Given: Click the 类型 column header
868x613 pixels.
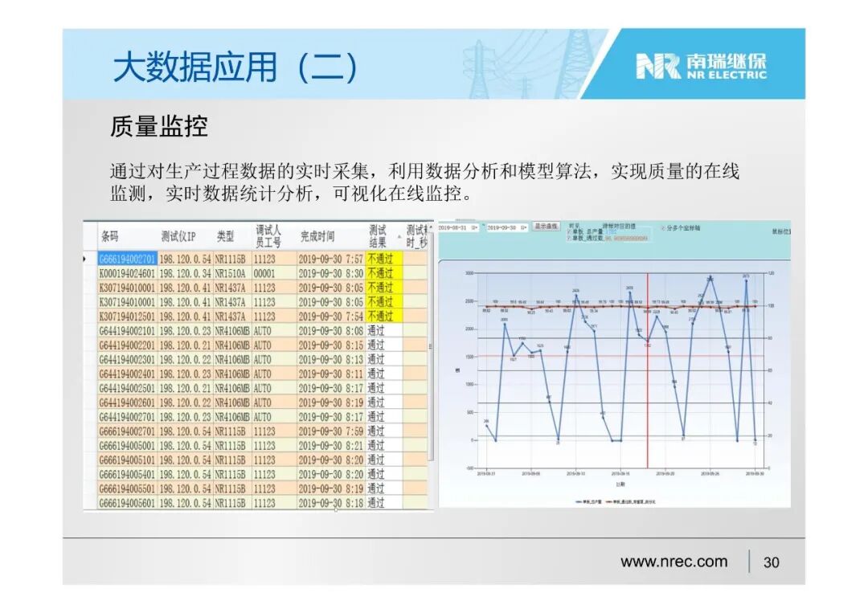Looking at the screenshot, I should 225,237.
